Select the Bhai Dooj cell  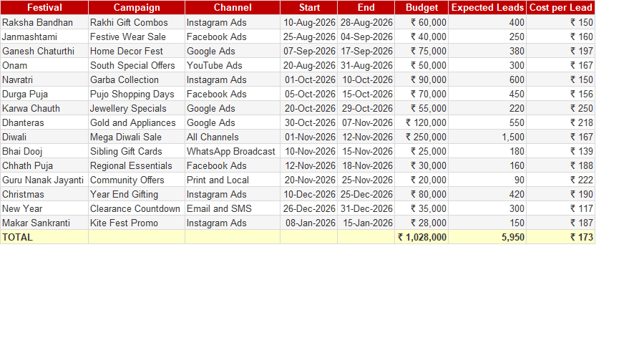[44, 151]
